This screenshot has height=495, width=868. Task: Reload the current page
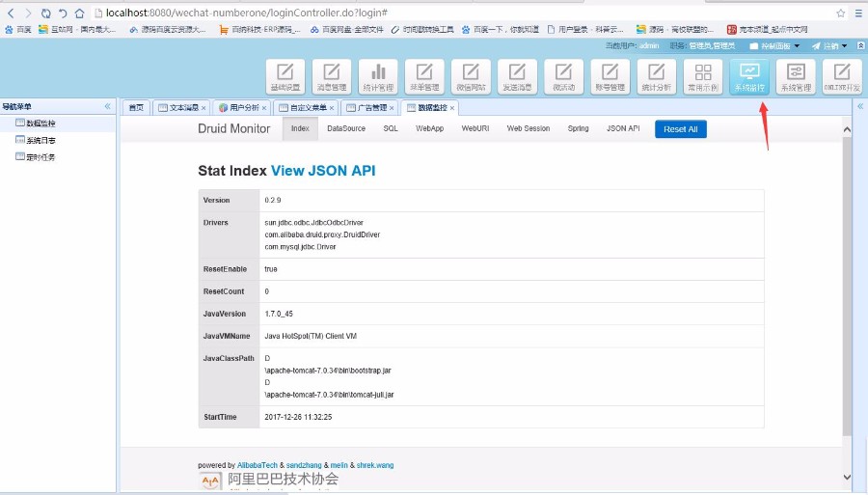click(x=46, y=13)
